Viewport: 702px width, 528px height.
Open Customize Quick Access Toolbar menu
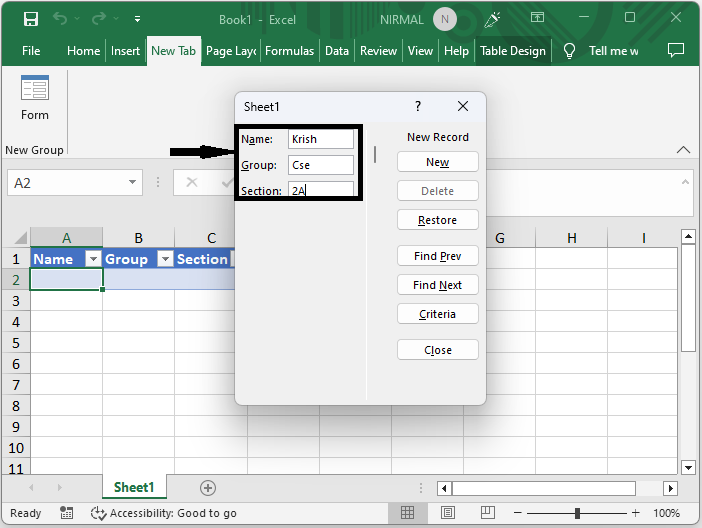click(x=137, y=19)
